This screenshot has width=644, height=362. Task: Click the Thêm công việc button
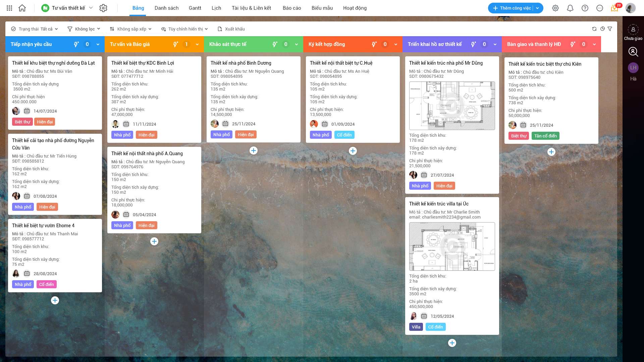click(x=512, y=8)
